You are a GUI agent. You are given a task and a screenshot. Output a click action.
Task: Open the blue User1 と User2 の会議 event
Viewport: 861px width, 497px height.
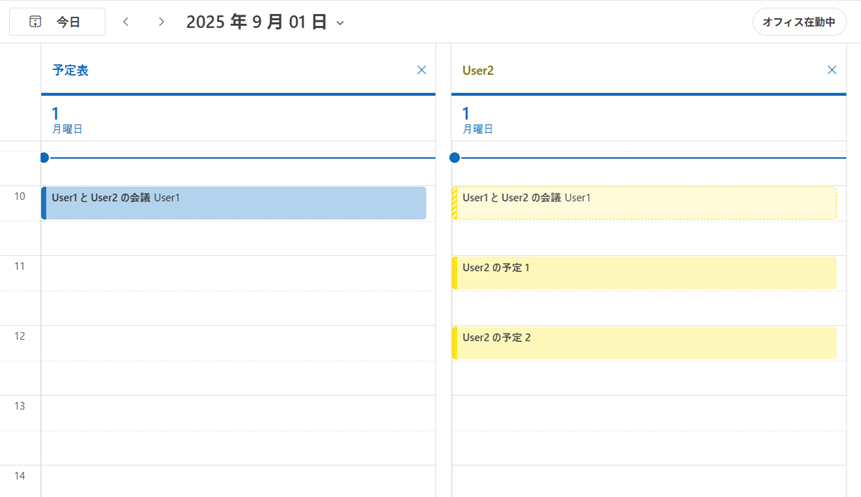tap(234, 203)
